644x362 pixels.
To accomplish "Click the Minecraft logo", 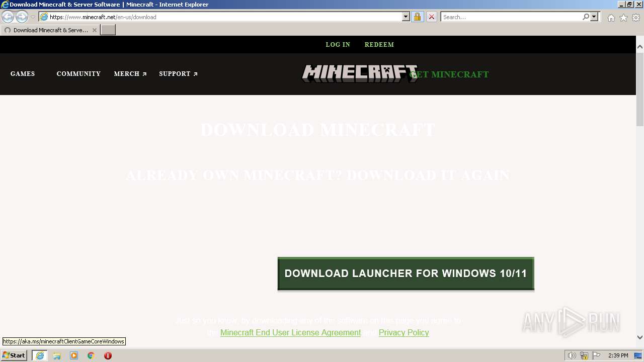I will 359,73.
